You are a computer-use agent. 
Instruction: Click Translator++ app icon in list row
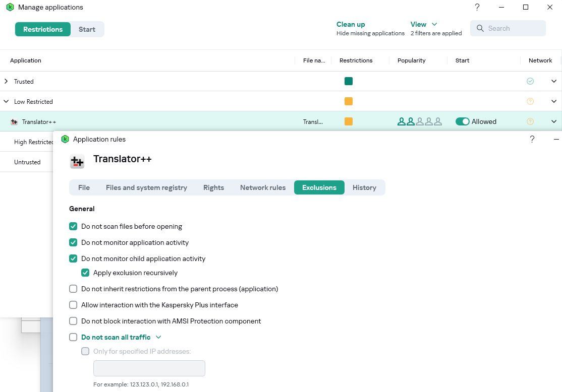point(14,122)
